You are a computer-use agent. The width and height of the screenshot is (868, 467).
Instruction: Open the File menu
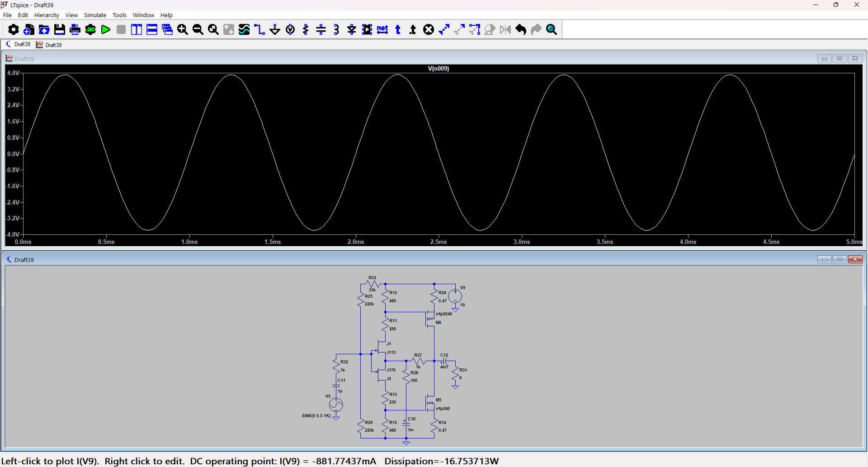click(7, 15)
